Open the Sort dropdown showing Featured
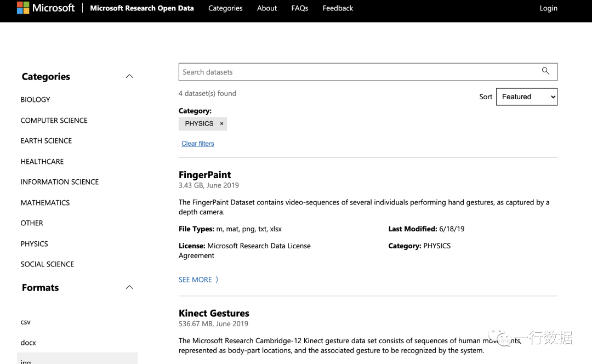The image size is (592, 364). pyautogui.click(x=527, y=96)
